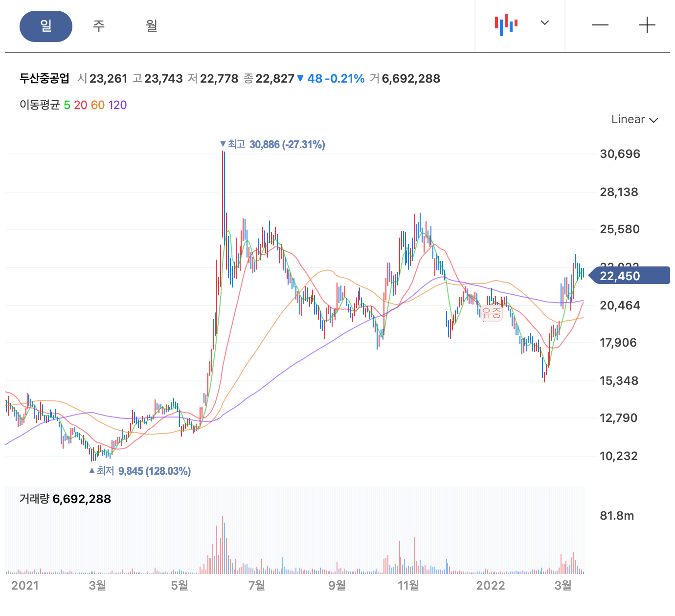The height and width of the screenshot is (616, 675).
Task: Toggle the 5-day moving average
Action: 67,105
